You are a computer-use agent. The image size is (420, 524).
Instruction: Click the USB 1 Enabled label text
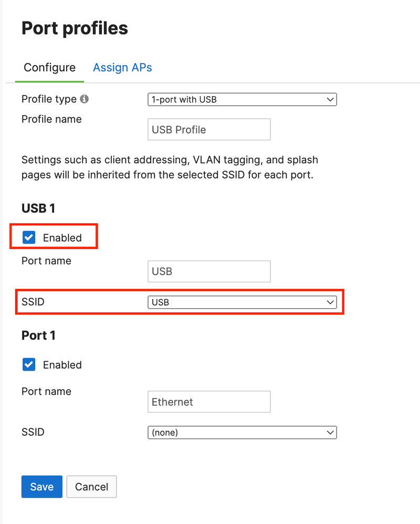62,238
